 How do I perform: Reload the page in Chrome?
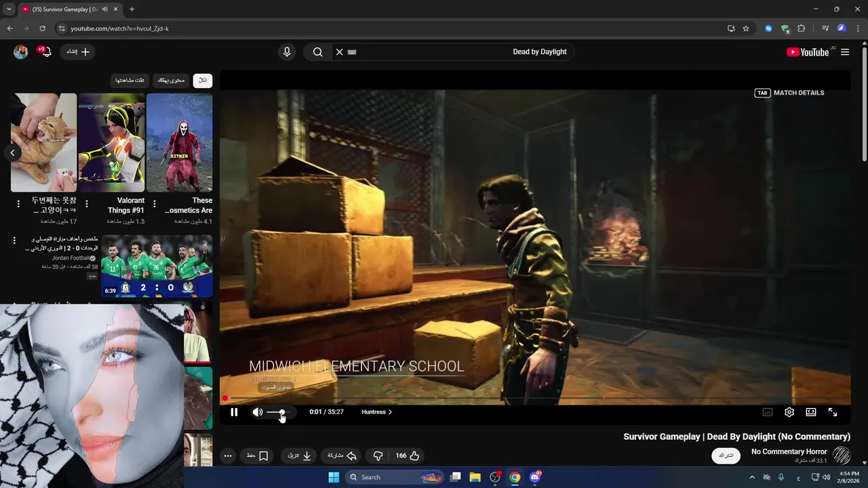tap(42, 28)
